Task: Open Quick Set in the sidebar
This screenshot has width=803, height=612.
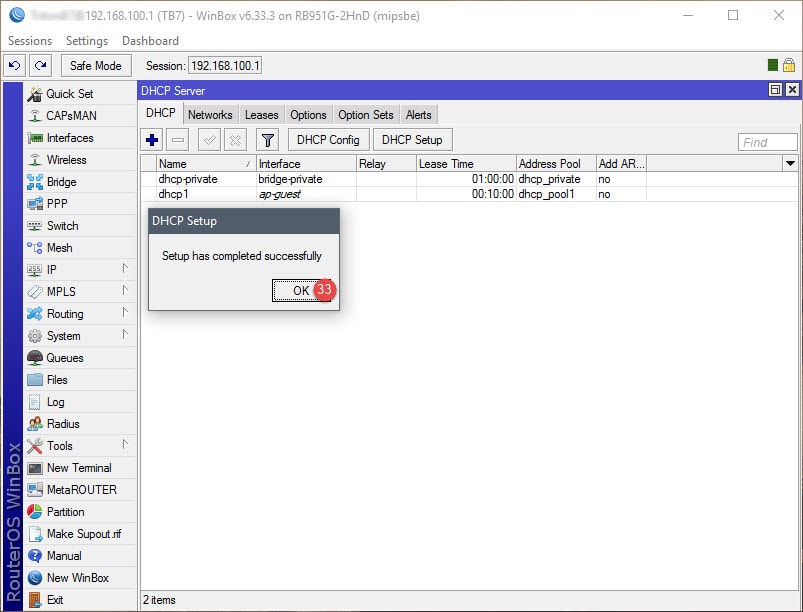Action: [80, 94]
